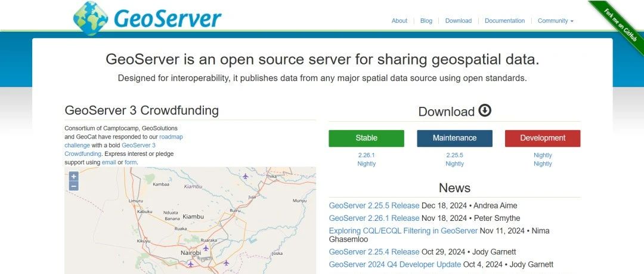Open GeoServer 2024 Q4 Developer Update article

395,264
